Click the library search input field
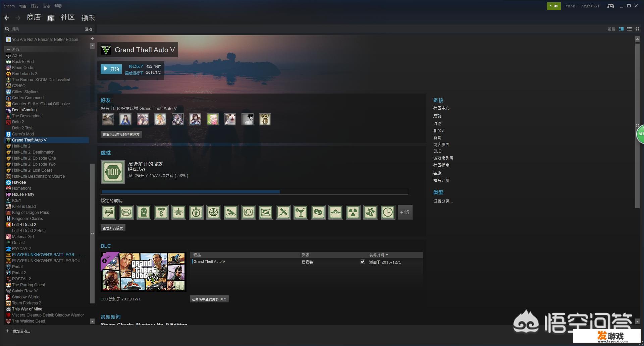644x346 pixels. point(47,29)
